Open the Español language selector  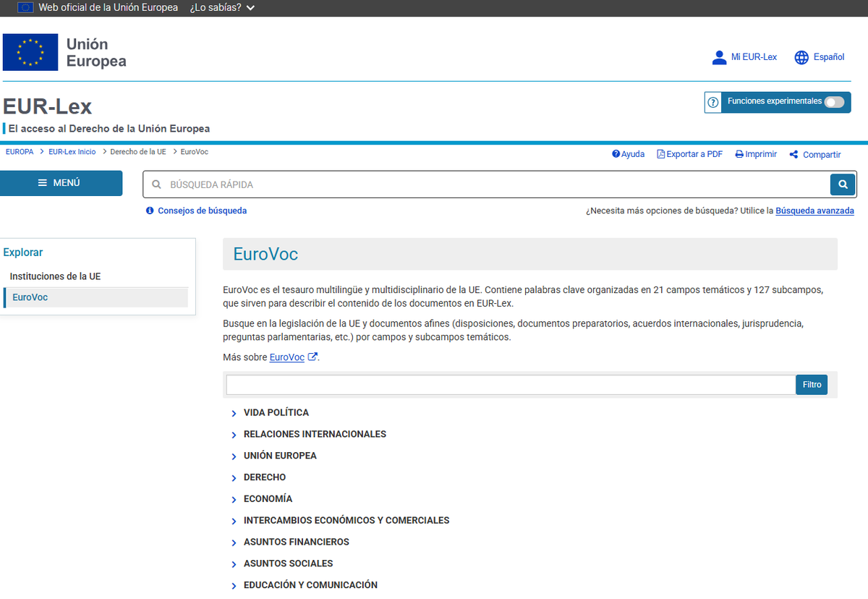click(829, 57)
